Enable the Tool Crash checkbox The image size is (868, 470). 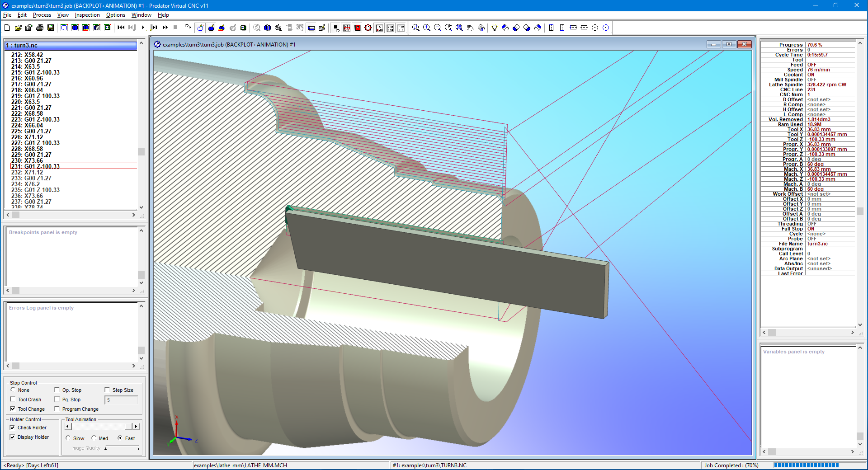coord(14,399)
